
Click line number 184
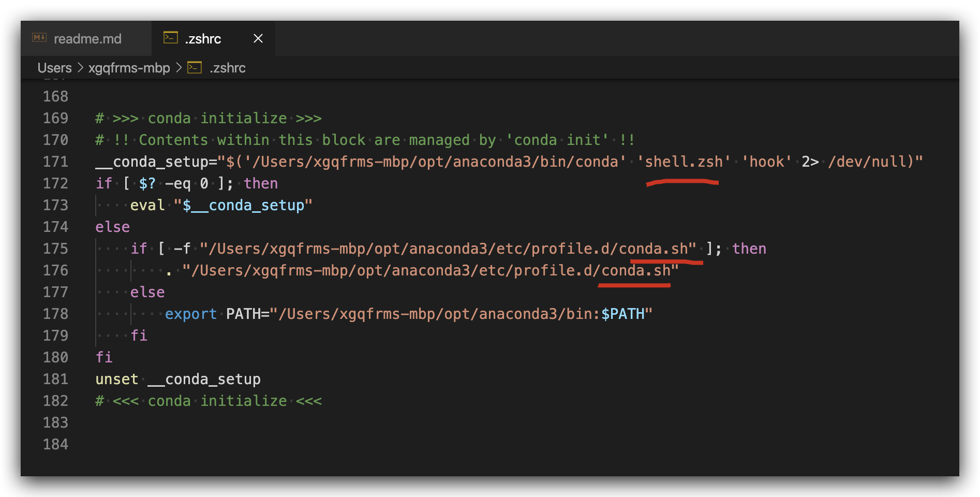click(x=55, y=444)
